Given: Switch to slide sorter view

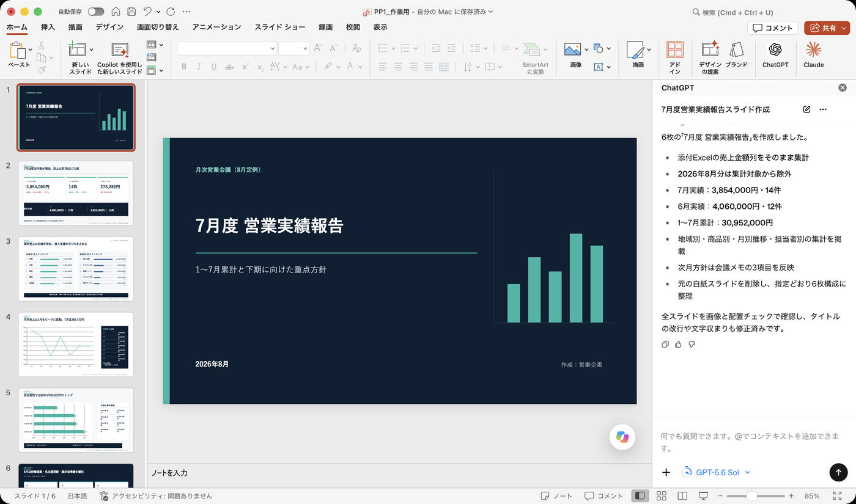Looking at the screenshot, I should pyautogui.click(x=661, y=496).
